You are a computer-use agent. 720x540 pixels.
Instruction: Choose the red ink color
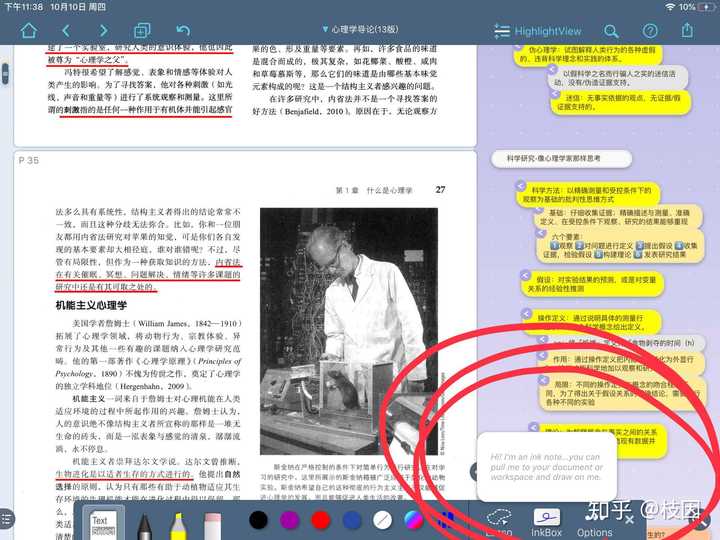(x=321, y=520)
